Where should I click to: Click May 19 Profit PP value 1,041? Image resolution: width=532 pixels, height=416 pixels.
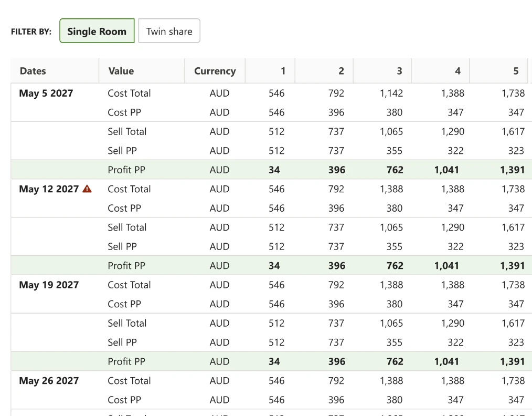[x=446, y=361]
